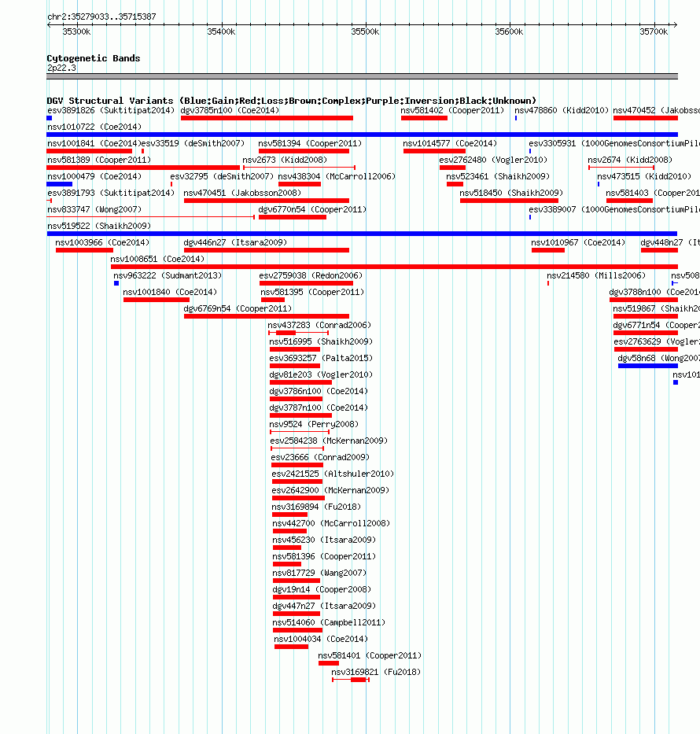
Task: Open dgv3786n100 (Coe2014) variant
Action: [319, 391]
